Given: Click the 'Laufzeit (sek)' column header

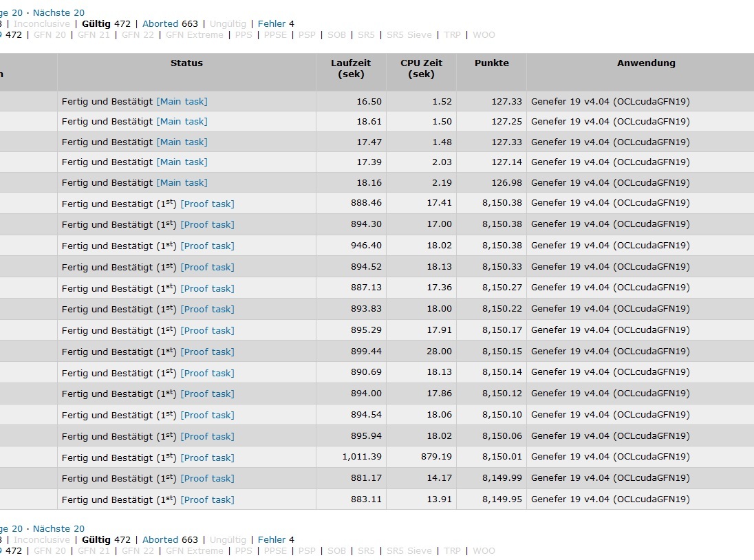Looking at the screenshot, I should pos(351,68).
